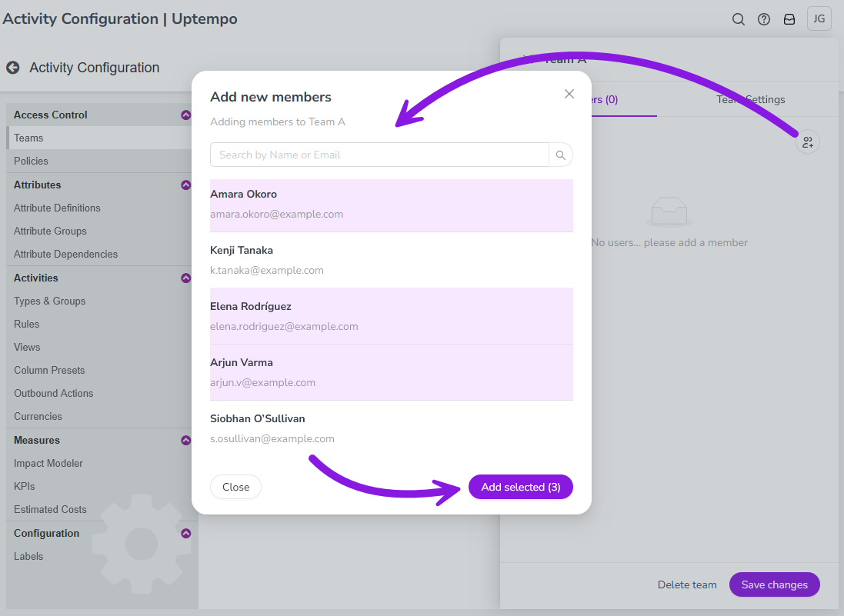Open the JG user avatar menu
The width and height of the screenshot is (844, 616).
[x=819, y=18]
